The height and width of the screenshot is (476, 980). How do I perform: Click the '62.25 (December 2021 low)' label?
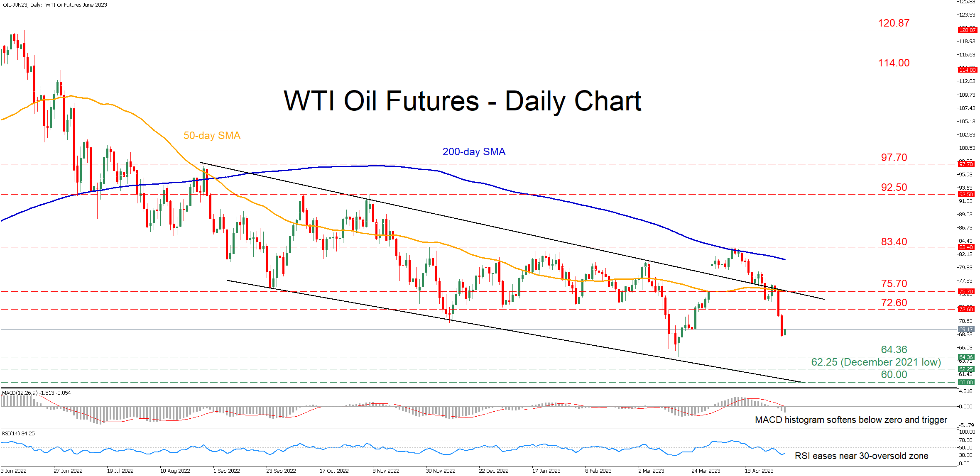[876, 362]
